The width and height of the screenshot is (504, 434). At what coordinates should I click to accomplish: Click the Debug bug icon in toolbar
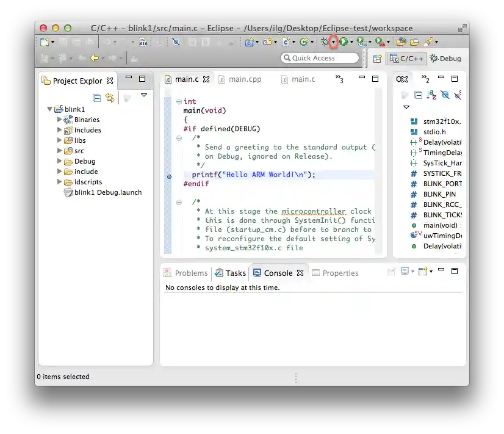[325, 42]
